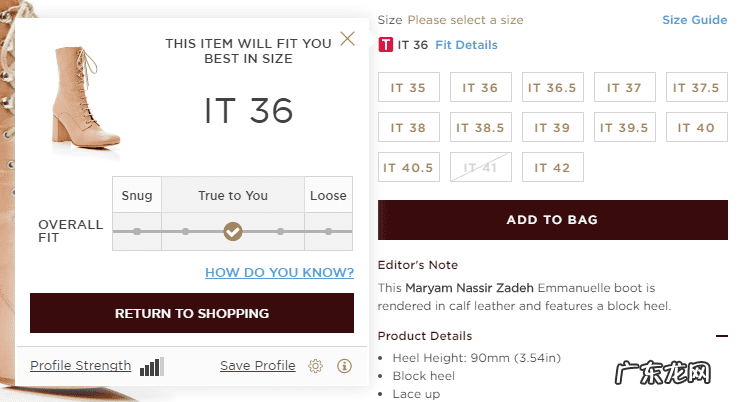Select size IT 36.5
This screenshot has width=749, height=402.
[x=552, y=88]
